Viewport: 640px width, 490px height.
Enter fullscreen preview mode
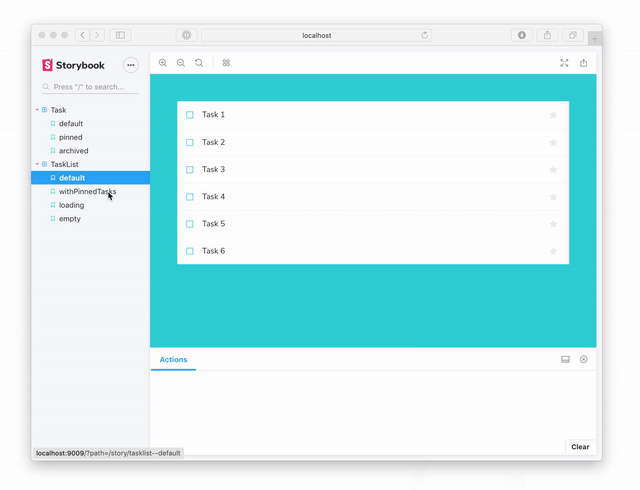pyautogui.click(x=564, y=63)
